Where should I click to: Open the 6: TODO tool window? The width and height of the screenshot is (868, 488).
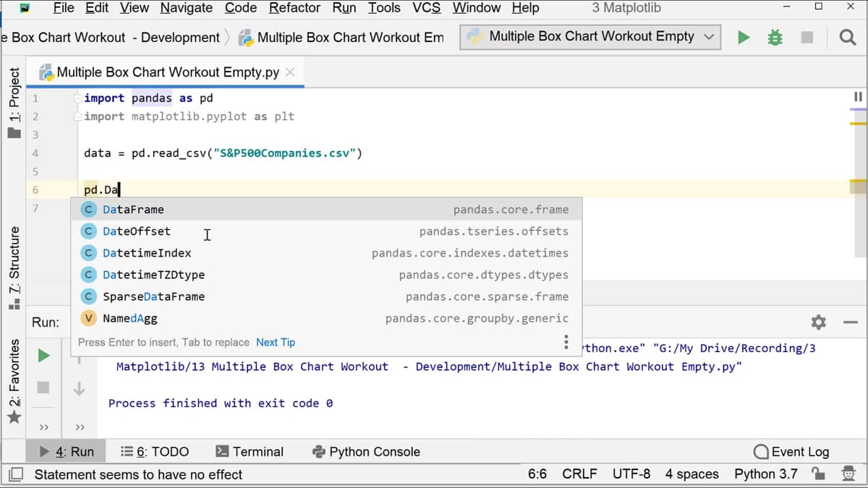point(155,452)
